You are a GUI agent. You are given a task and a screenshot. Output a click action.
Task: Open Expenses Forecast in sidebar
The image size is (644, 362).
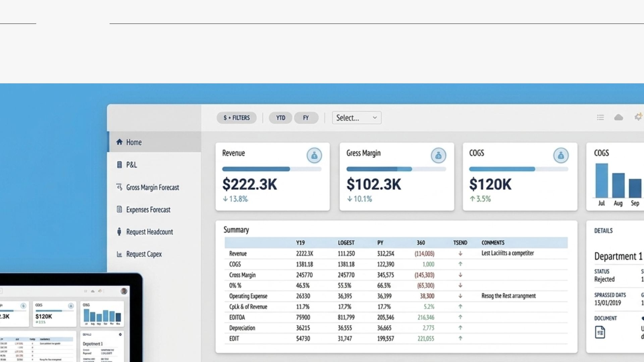pyautogui.click(x=148, y=210)
